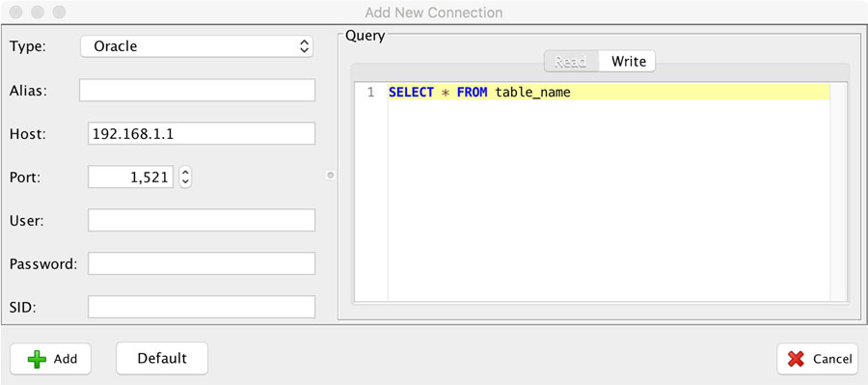868x385 pixels.
Task: Click the green plus Add icon
Action: pos(37,359)
